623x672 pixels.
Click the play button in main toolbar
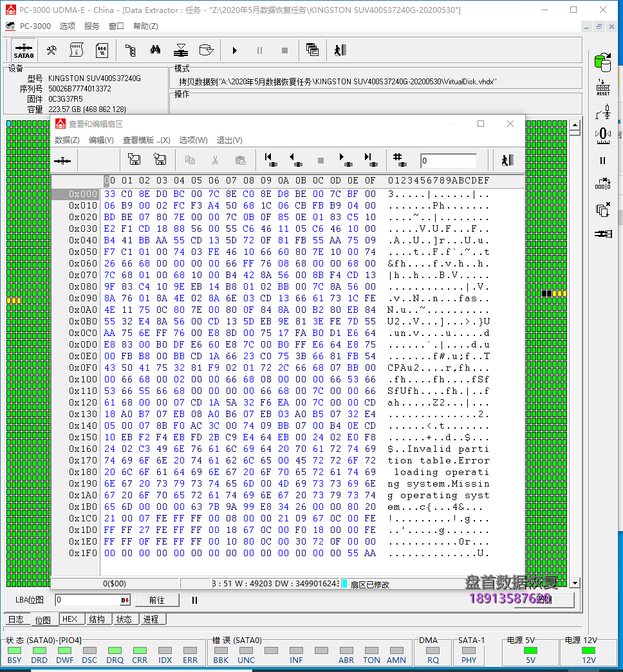234,51
